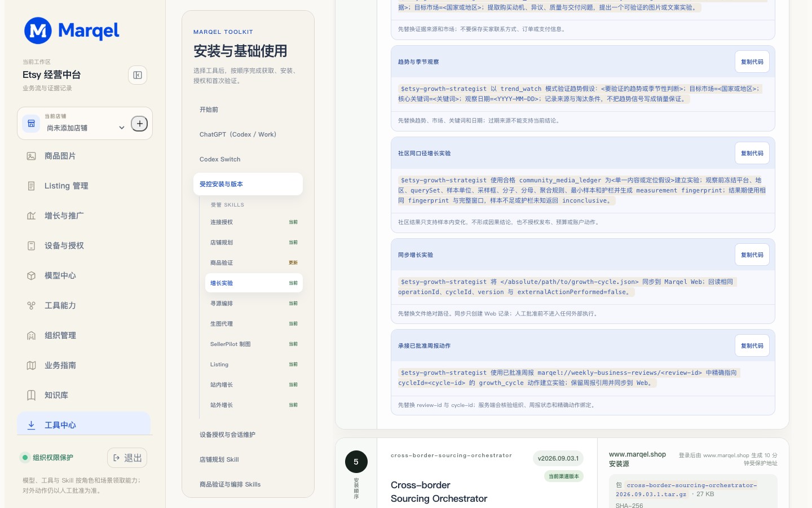
Task: Click the 商品图片 image icon
Action: [32, 156]
